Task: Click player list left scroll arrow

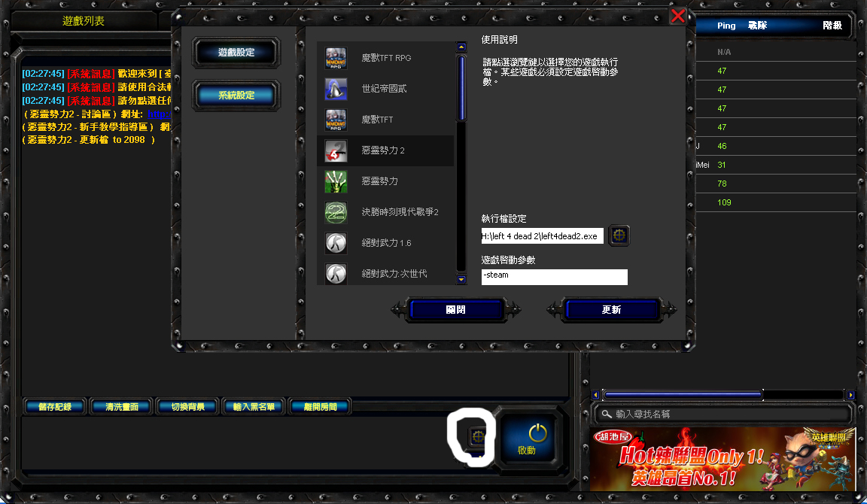Action: (595, 395)
